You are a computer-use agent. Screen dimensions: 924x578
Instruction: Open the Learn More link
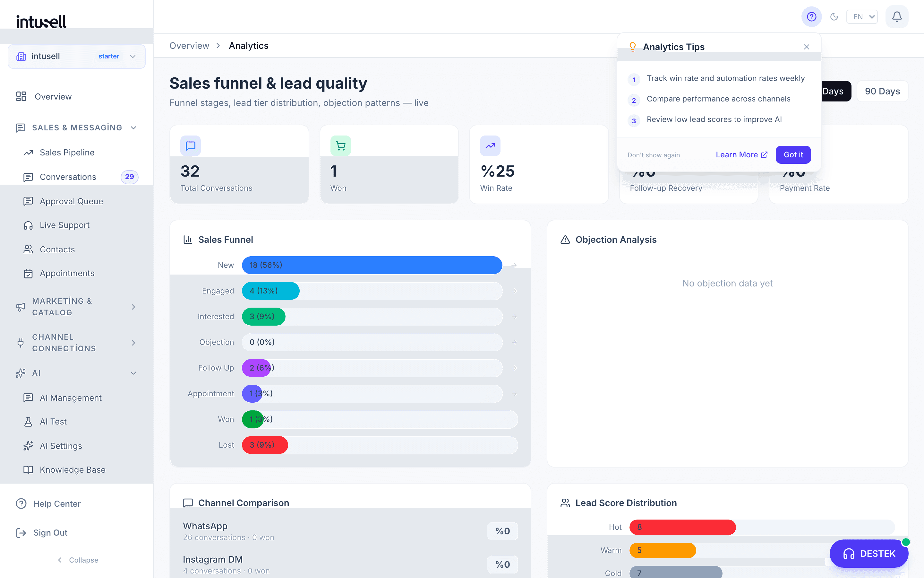(x=741, y=155)
